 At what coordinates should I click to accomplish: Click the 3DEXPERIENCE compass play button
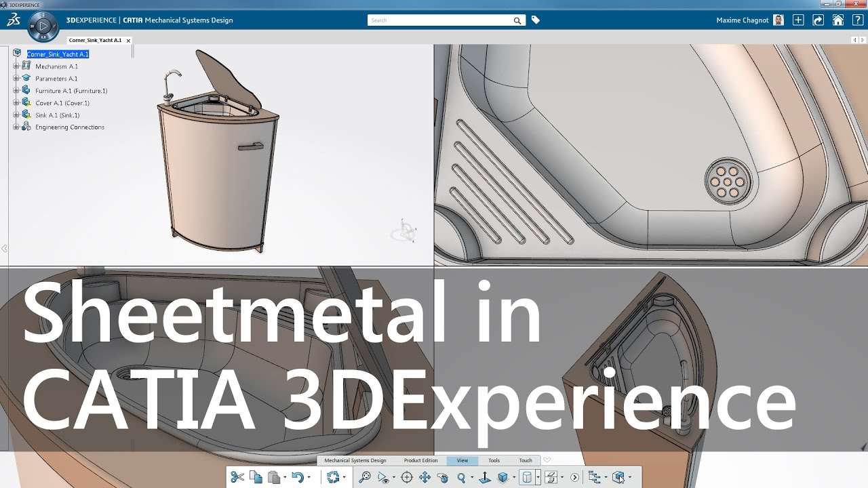tap(43, 26)
